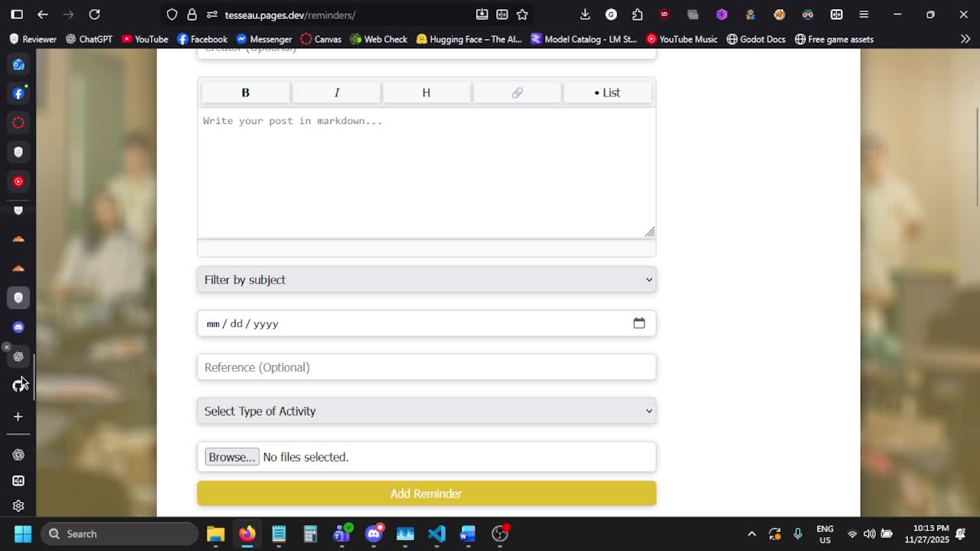The height and width of the screenshot is (551, 980).
Task: Open the calendar date picker icon
Action: coord(639,323)
